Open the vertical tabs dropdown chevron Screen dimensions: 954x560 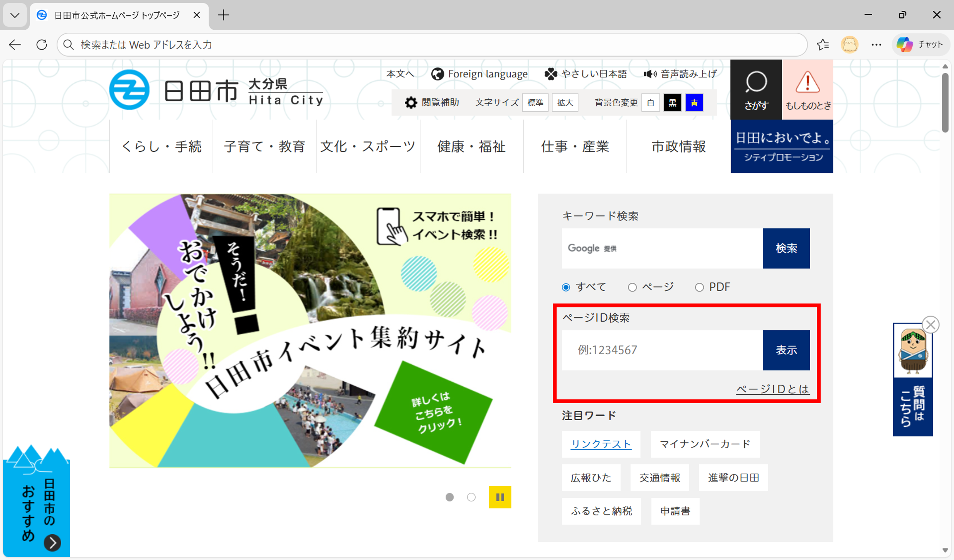14,15
